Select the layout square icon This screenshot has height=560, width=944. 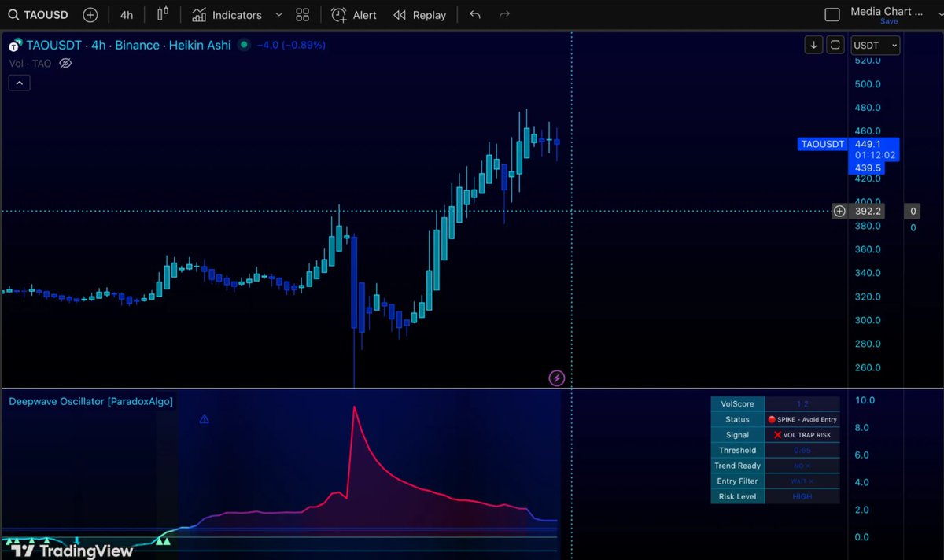832,15
